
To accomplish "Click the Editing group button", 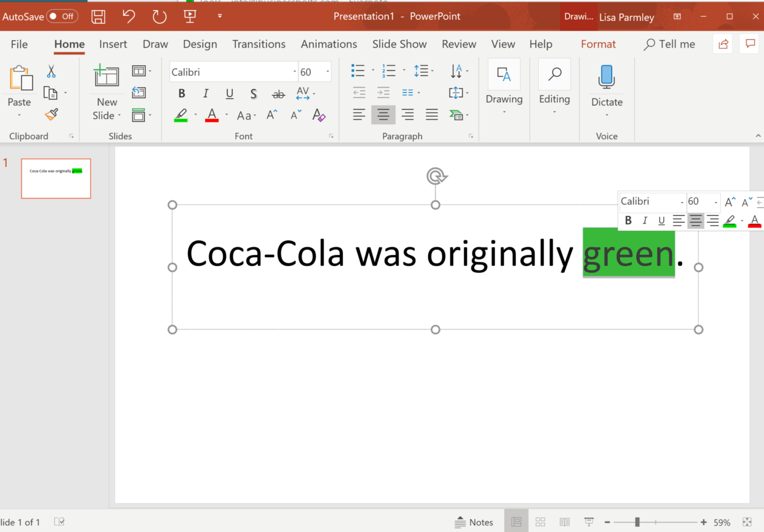I will 555,87.
